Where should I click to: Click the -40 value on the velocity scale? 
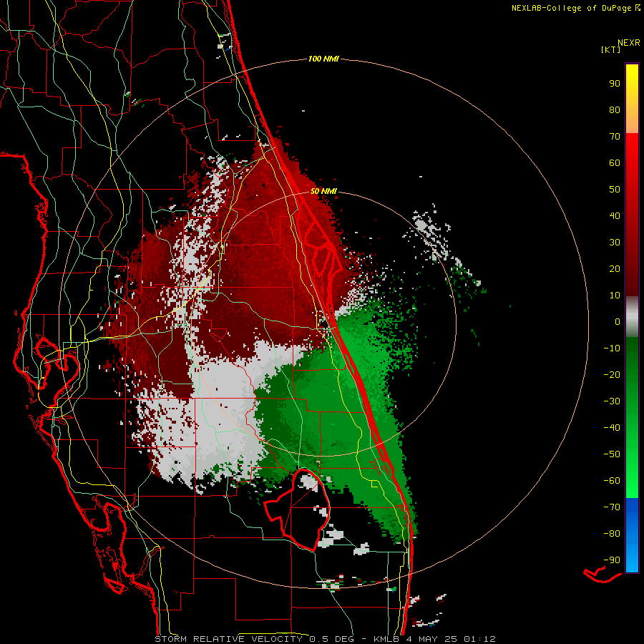point(612,428)
